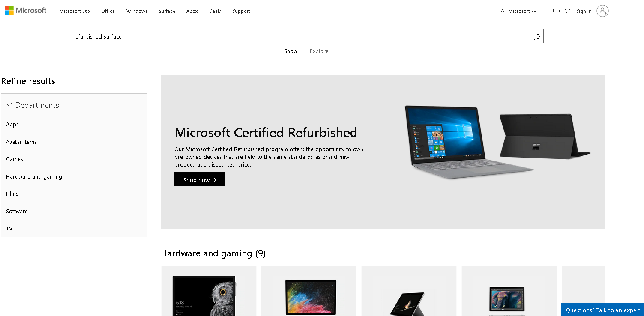Click the Cart text link

[557, 11]
